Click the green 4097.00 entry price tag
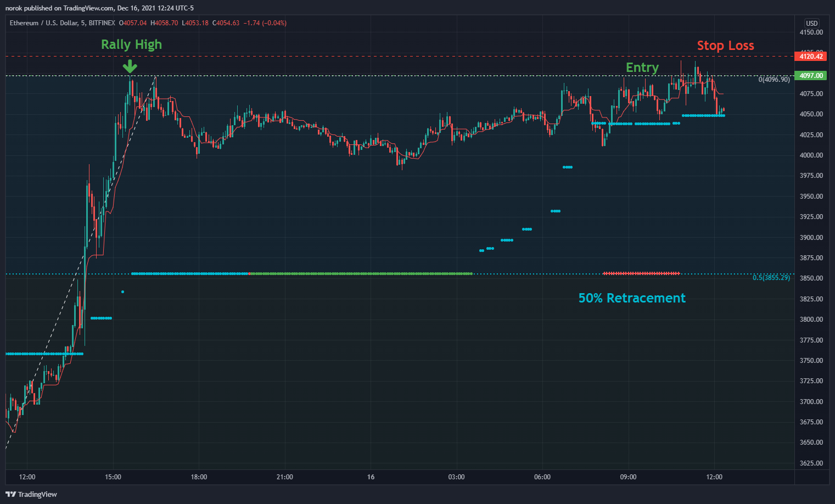Screen dimensions: 835x504 click(x=810, y=76)
